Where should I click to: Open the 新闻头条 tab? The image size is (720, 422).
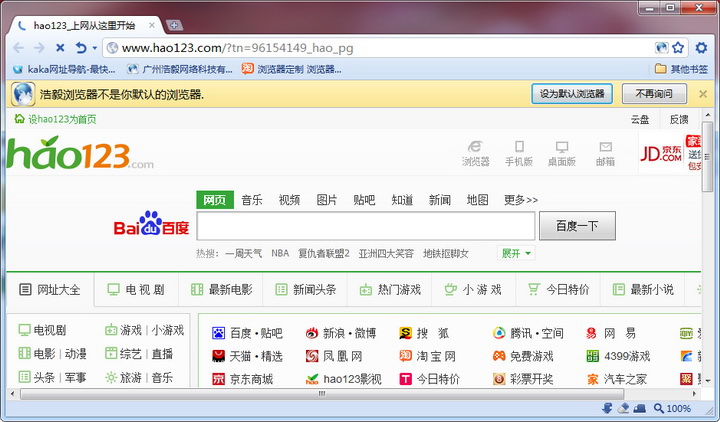tap(306, 290)
